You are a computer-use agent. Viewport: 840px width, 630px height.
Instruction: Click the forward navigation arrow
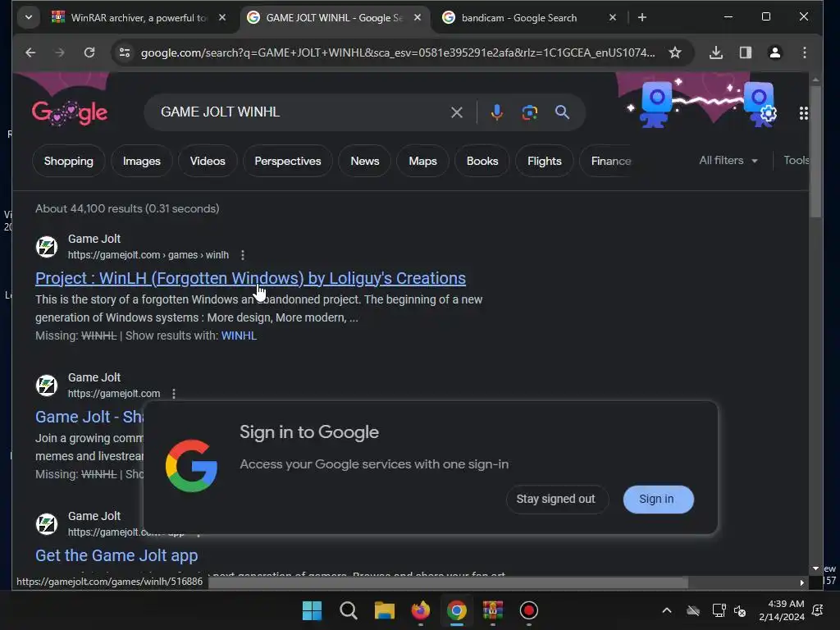59,52
